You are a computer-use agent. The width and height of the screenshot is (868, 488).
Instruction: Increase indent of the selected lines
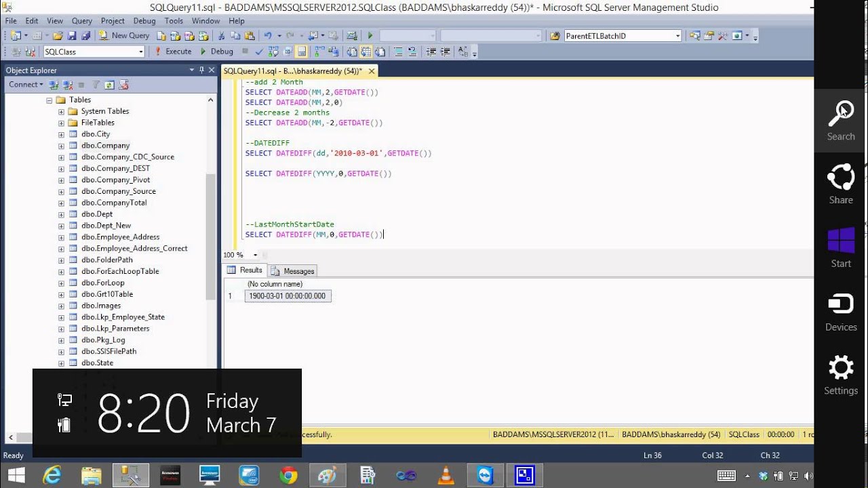click(445, 52)
